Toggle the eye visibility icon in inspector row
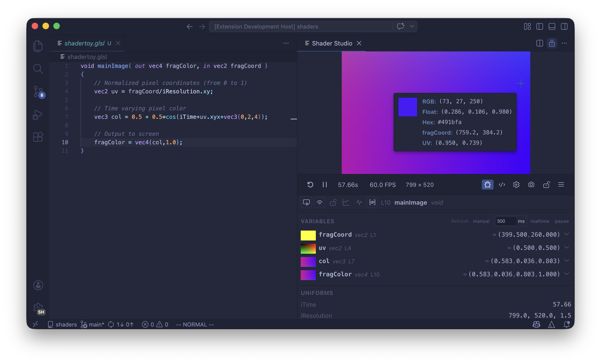Viewport: 601px width, 364px height. pyautogui.click(x=320, y=202)
